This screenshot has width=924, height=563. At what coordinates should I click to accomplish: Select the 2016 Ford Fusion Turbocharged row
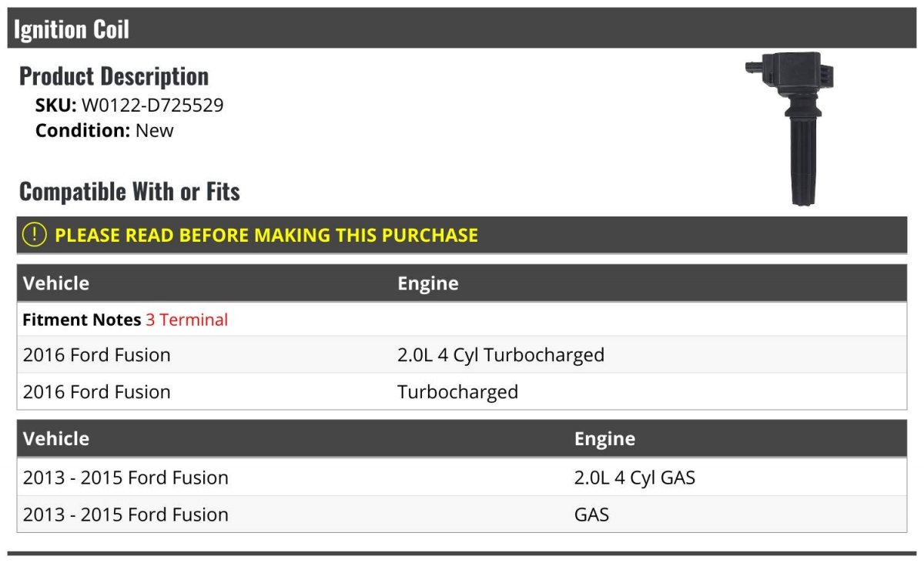(x=462, y=392)
